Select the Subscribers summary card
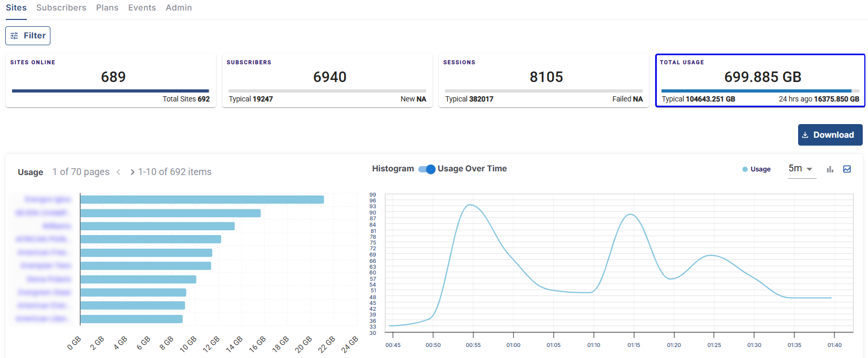 click(x=327, y=80)
